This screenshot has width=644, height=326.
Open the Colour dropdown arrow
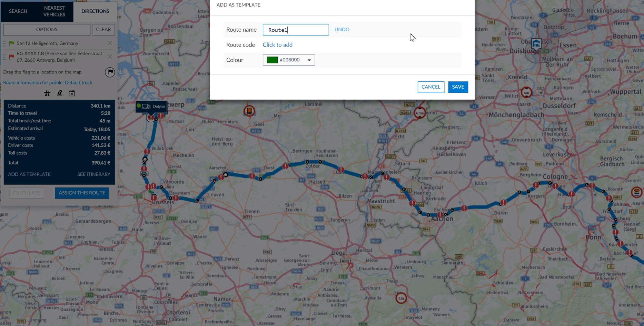pyautogui.click(x=309, y=60)
